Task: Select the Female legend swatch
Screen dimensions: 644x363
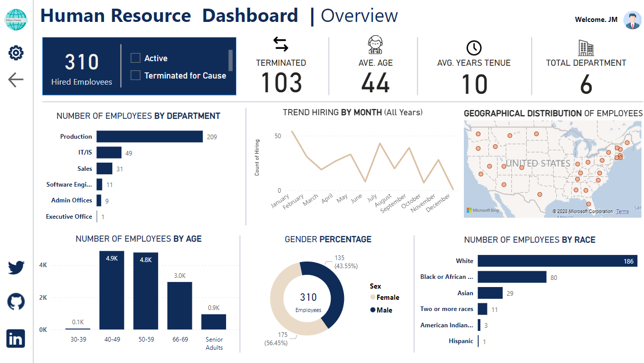Action: point(373,297)
